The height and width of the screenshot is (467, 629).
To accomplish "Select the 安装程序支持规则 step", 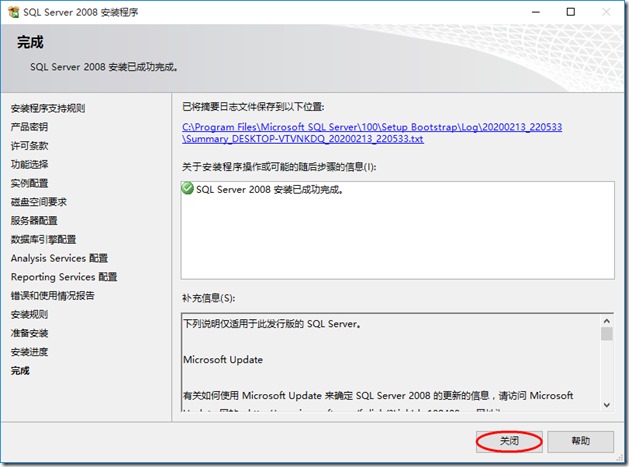I will pyautogui.click(x=48, y=108).
